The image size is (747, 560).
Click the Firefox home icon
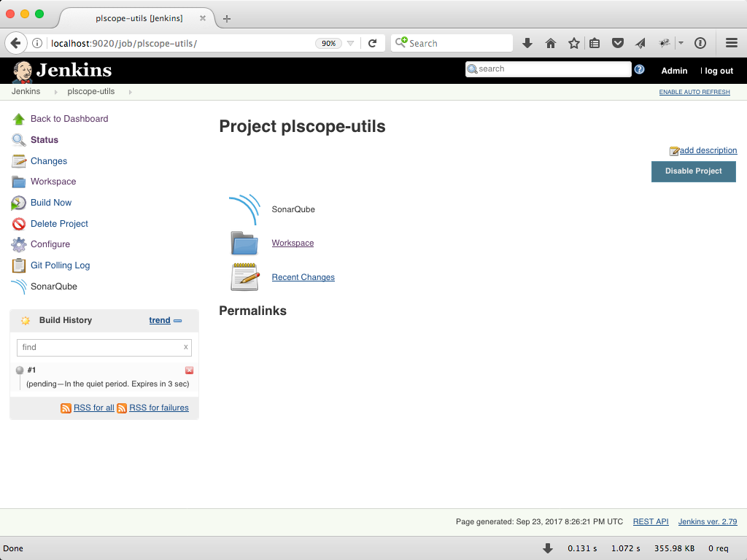(551, 43)
